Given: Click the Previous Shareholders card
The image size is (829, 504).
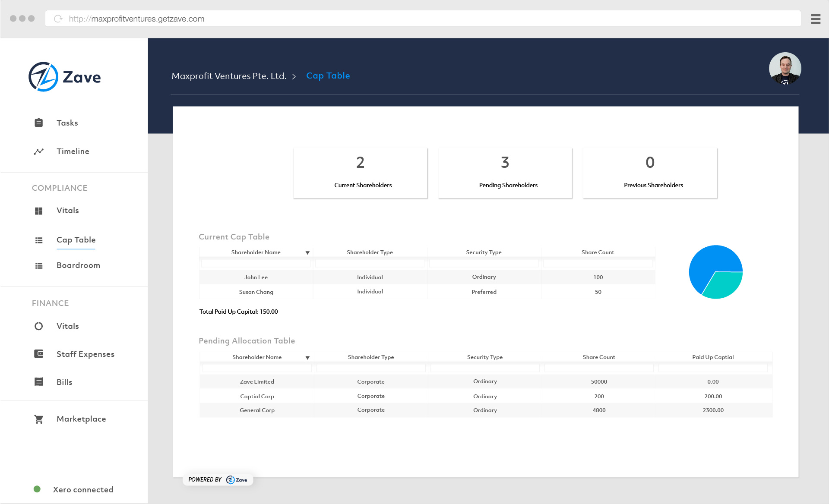Looking at the screenshot, I should point(650,173).
